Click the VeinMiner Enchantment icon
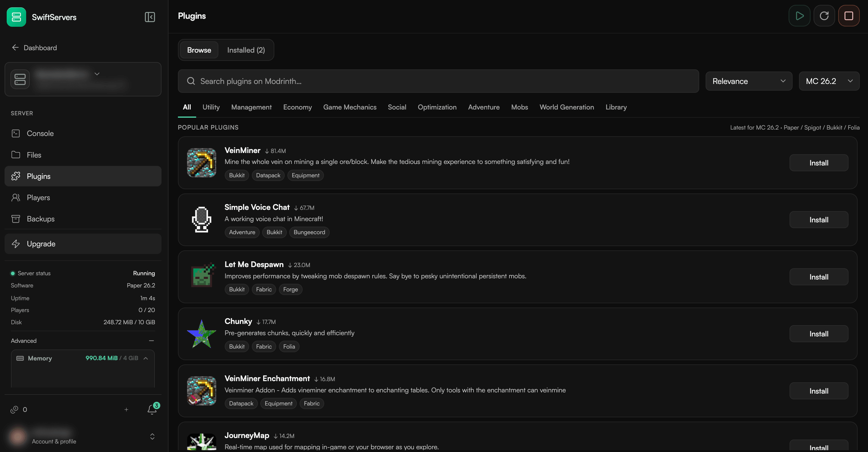The image size is (868, 452). tap(202, 391)
